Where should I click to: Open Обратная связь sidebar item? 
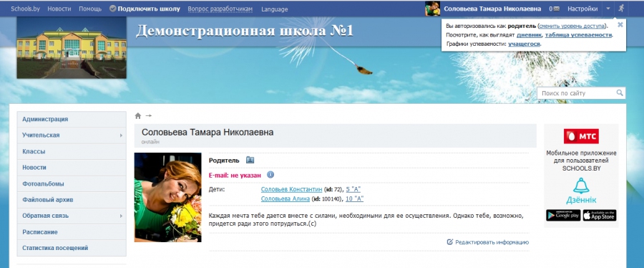pos(72,216)
